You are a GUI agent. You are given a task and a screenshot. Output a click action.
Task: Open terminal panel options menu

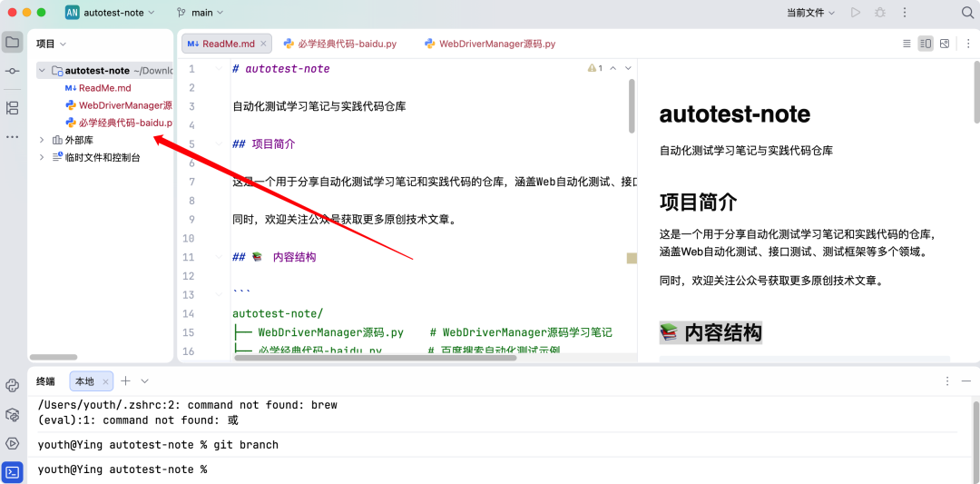click(948, 380)
